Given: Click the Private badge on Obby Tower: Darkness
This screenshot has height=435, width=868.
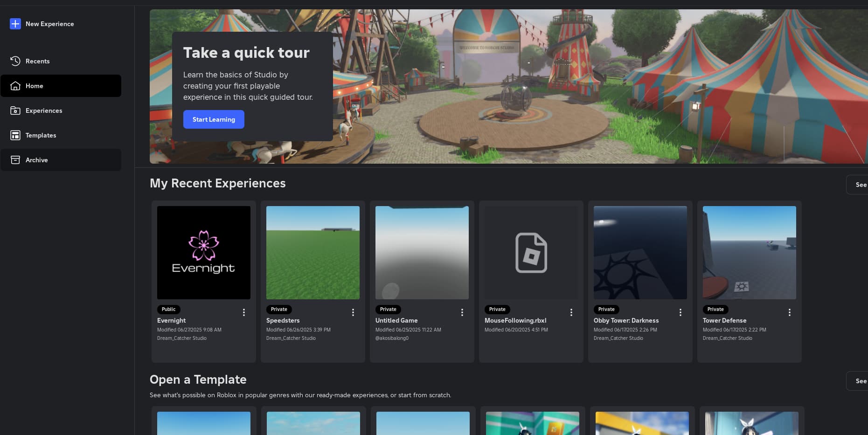Looking at the screenshot, I should 606,309.
